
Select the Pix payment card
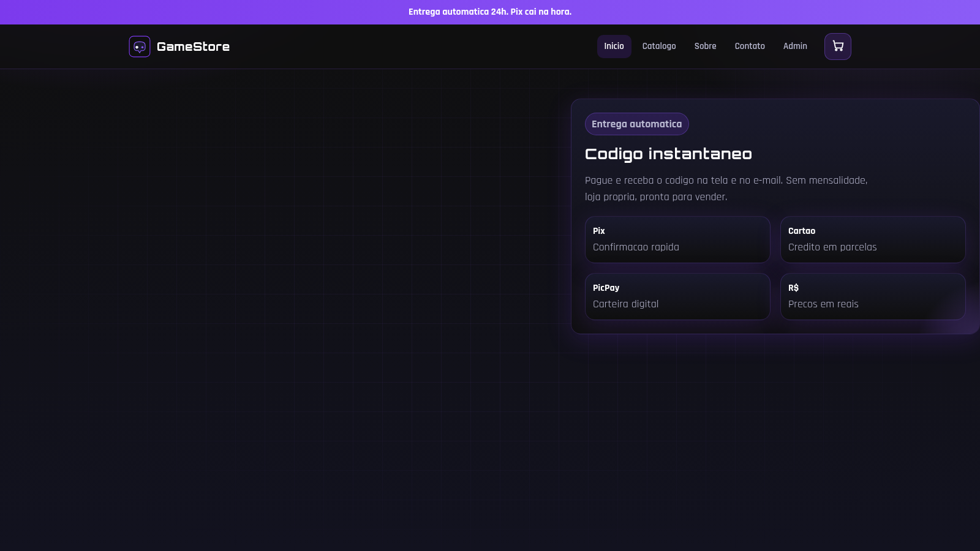[677, 239]
